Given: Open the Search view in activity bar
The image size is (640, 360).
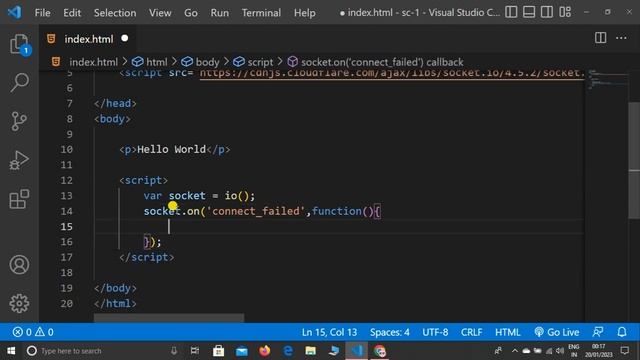Looking at the screenshot, I should pyautogui.click(x=19, y=83).
